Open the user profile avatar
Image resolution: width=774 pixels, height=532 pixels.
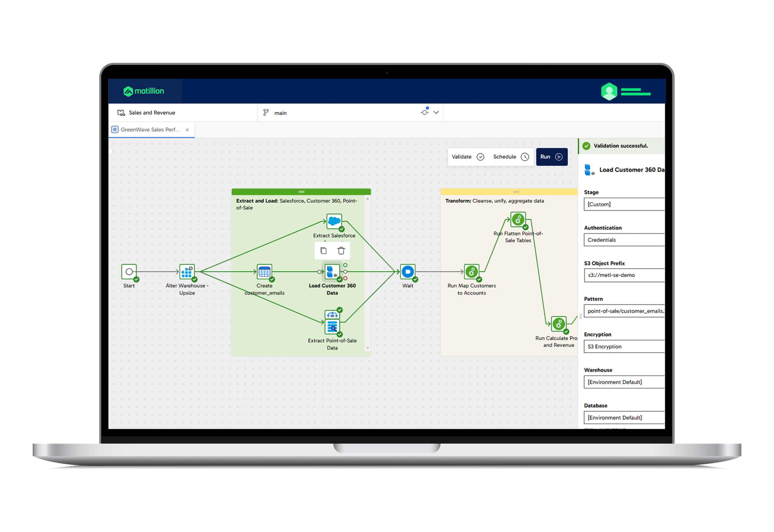609,91
